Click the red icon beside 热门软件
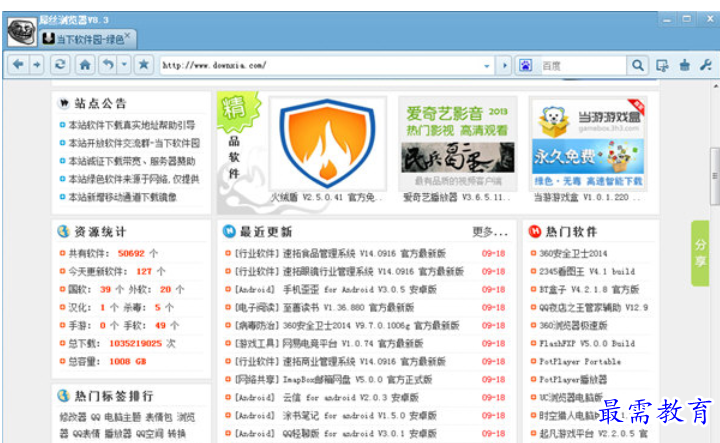Image resolution: width=720 pixels, height=443 pixels. click(x=535, y=231)
